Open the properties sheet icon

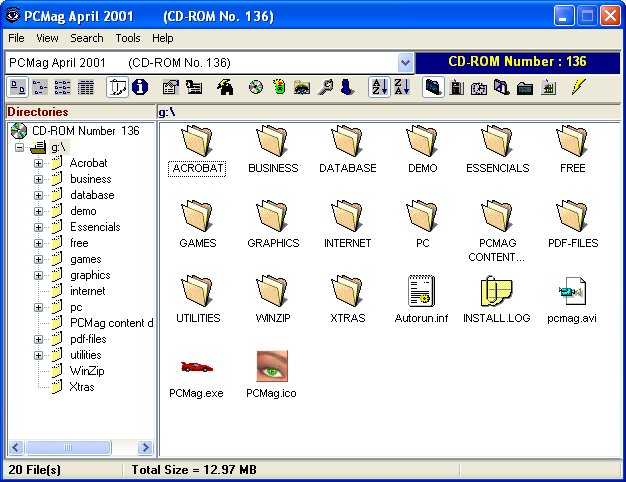(171, 87)
